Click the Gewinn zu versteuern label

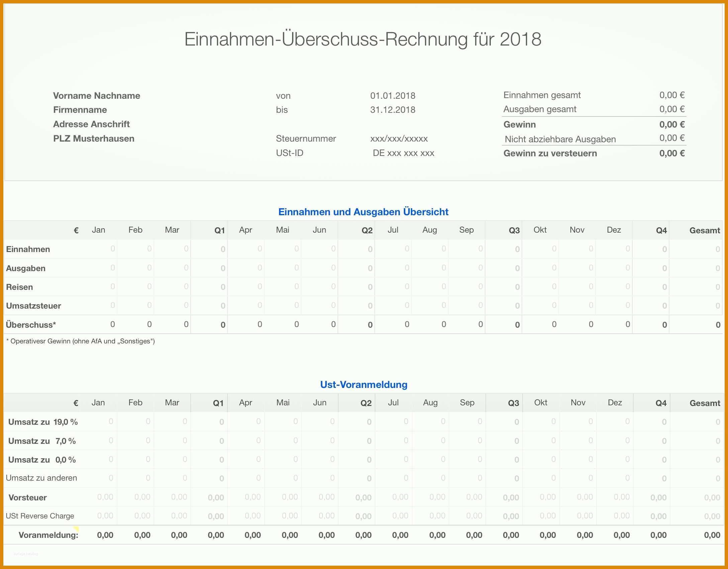[x=550, y=153]
